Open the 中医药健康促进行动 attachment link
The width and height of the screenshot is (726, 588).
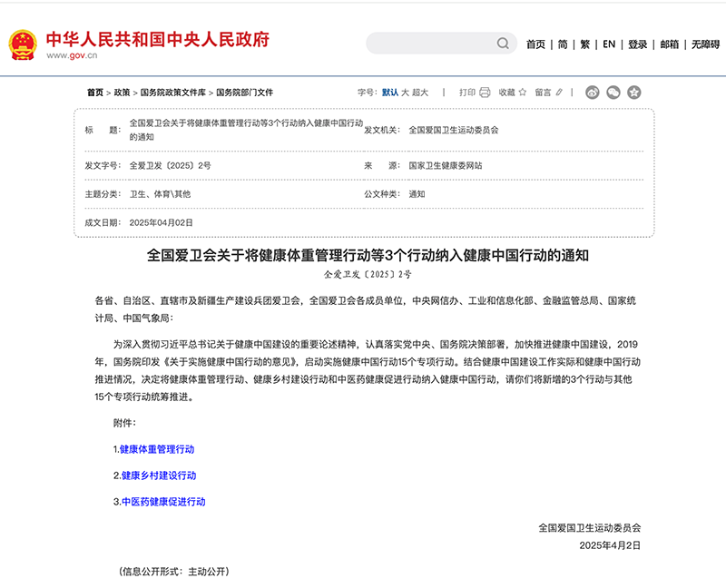163,502
